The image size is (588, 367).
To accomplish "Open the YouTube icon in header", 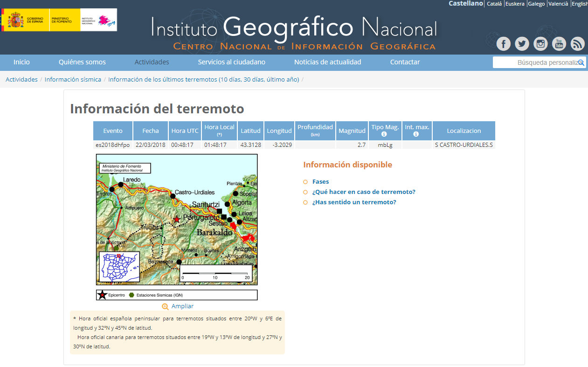I will (559, 44).
